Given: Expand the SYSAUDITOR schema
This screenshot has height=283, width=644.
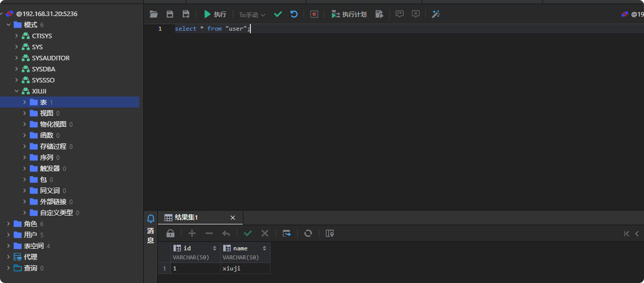Looking at the screenshot, I should [17, 58].
